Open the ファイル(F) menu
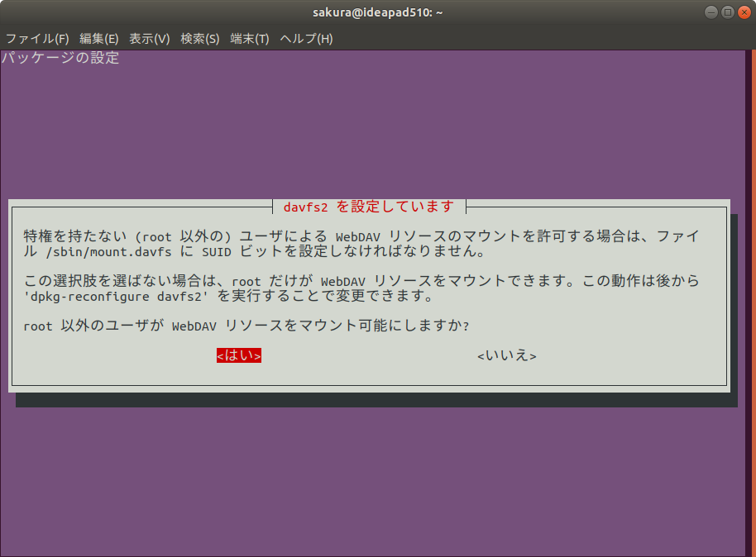Screen dimensions: 756x557 tap(37, 39)
